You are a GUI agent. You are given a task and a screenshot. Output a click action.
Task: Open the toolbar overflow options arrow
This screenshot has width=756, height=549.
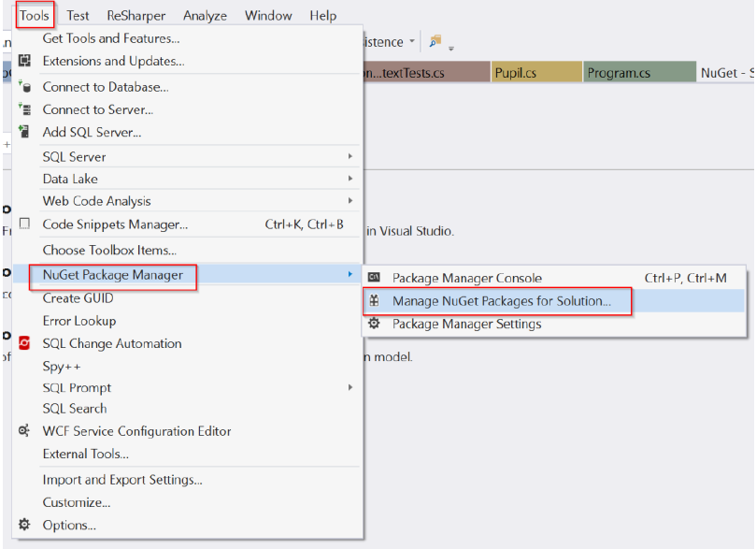[451, 49]
